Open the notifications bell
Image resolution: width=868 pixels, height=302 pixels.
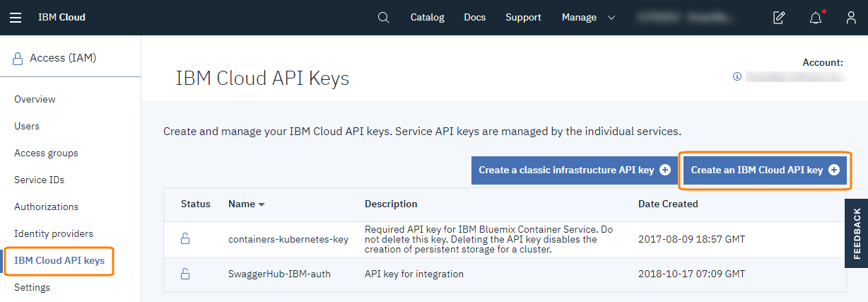816,18
